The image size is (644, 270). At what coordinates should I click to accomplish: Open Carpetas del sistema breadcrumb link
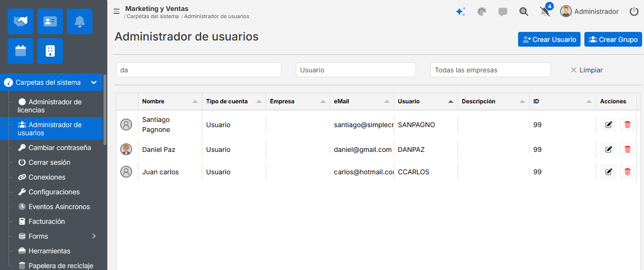point(153,16)
